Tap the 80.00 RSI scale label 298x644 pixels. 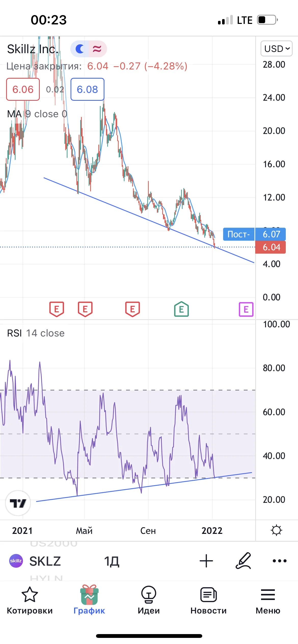274,368
